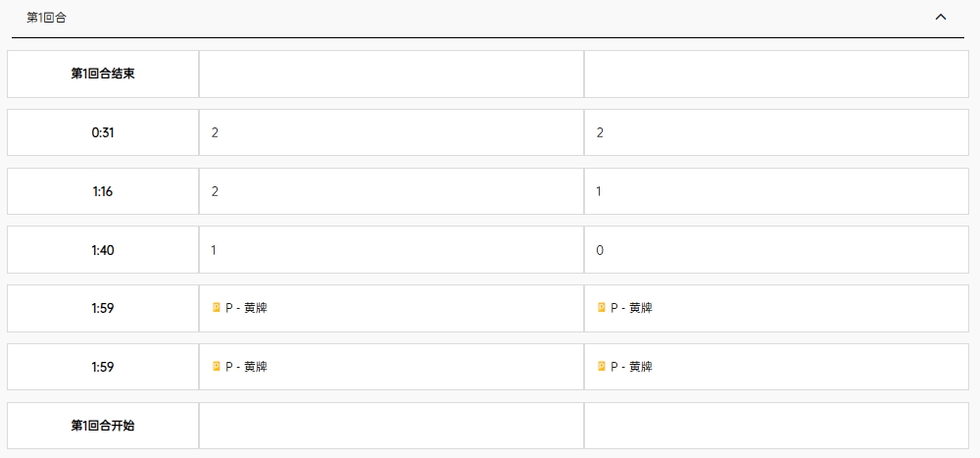Click the left yellow card icon in the lower 1:59 row
Image resolution: width=980 pixels, height=458 pixels.
[x=217, y=366]
